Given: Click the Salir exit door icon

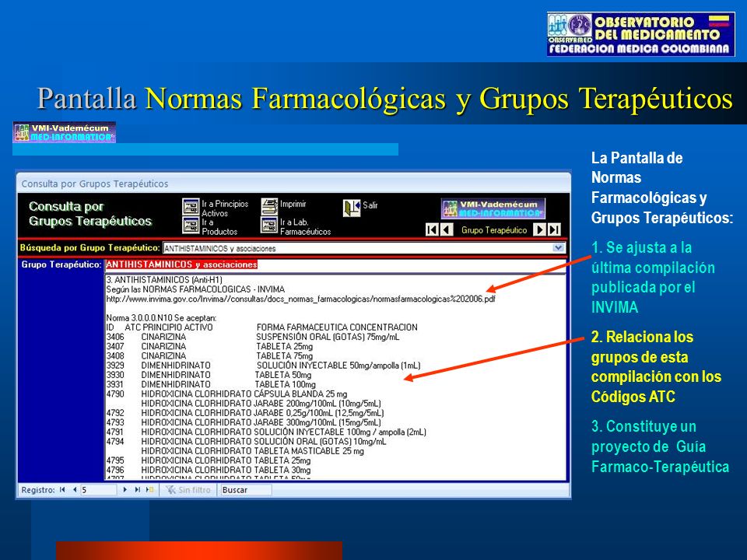Looking at the screenshot, I should click(352, 208).
